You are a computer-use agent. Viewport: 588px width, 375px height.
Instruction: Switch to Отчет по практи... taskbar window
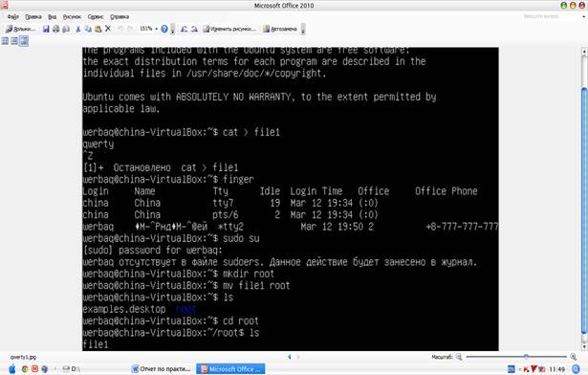point(162,369)
